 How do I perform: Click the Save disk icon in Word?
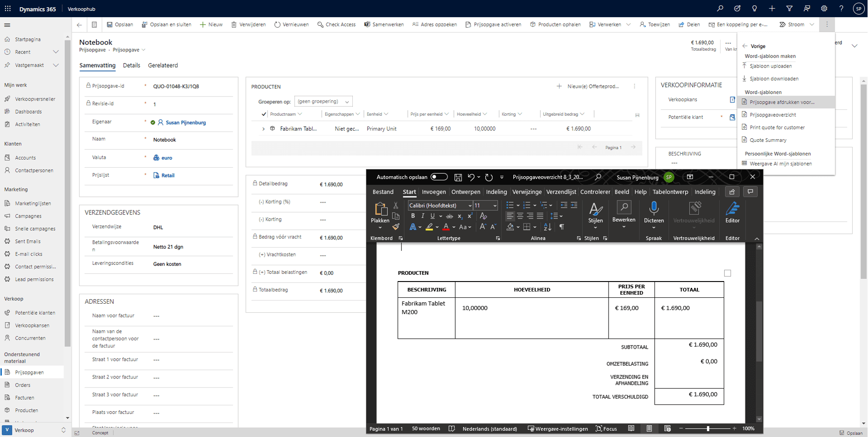tap(458, 177)
